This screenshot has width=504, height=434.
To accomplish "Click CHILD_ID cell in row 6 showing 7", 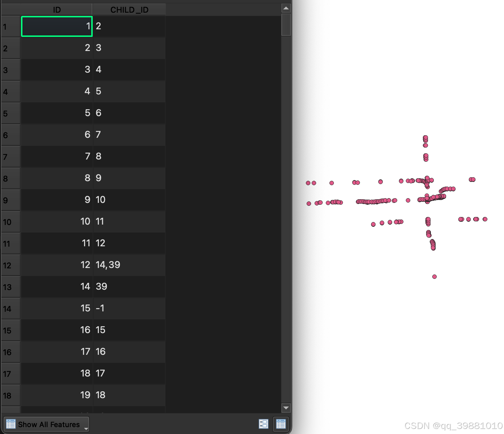I will (x=129, y=135).
